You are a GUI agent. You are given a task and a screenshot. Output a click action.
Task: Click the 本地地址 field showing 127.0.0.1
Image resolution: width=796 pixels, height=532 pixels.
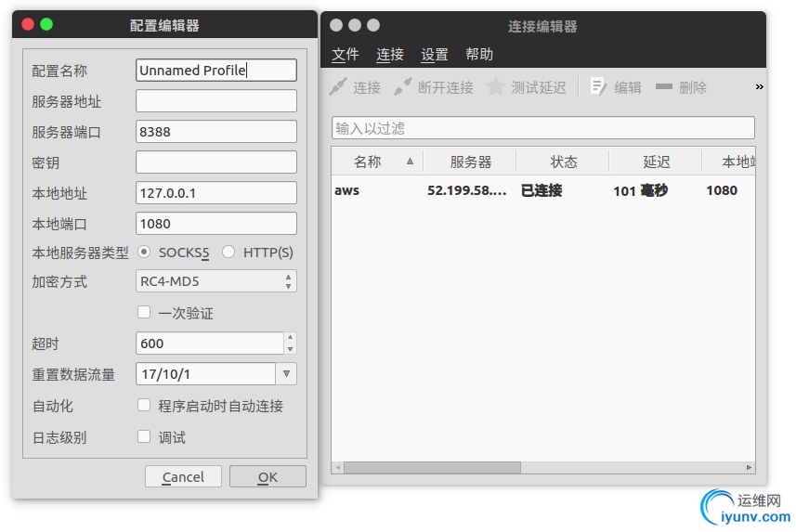pyautogui.click(x=216, y=193)
